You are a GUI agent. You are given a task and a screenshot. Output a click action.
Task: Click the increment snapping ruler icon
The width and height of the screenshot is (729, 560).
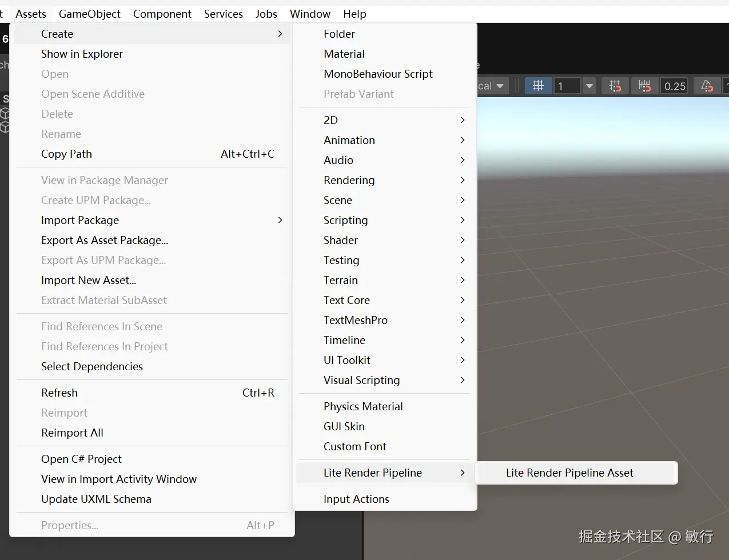pos(645,86)
